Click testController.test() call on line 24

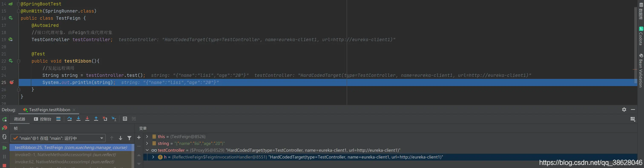115,75
